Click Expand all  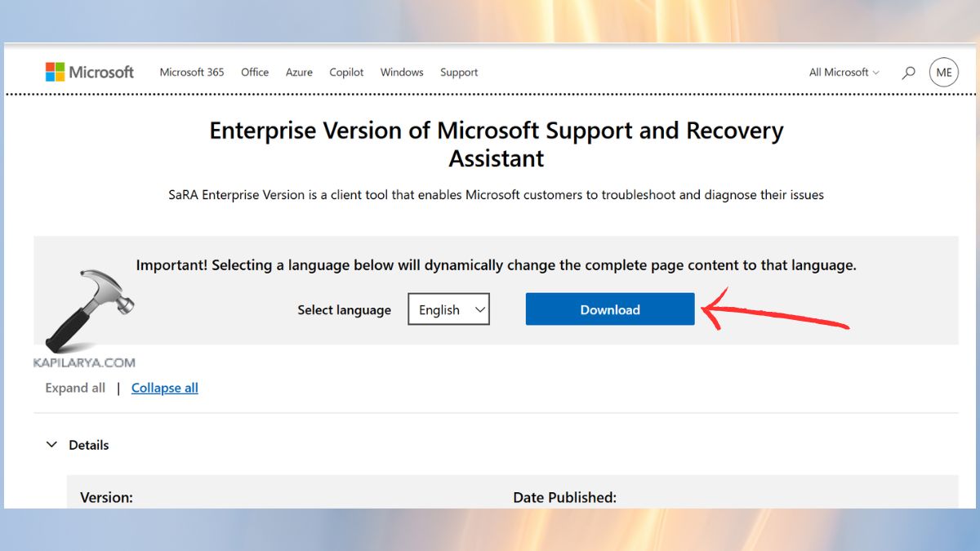[75, 388]
